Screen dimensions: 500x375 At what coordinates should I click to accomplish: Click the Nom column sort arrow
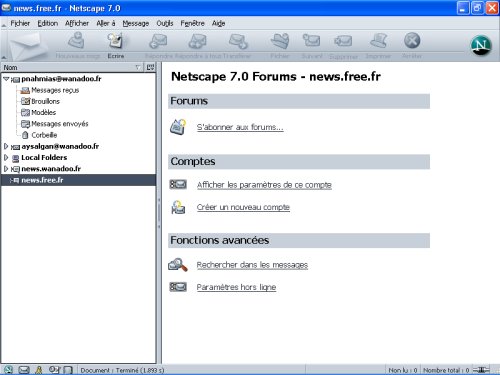(x=137, y=68)
